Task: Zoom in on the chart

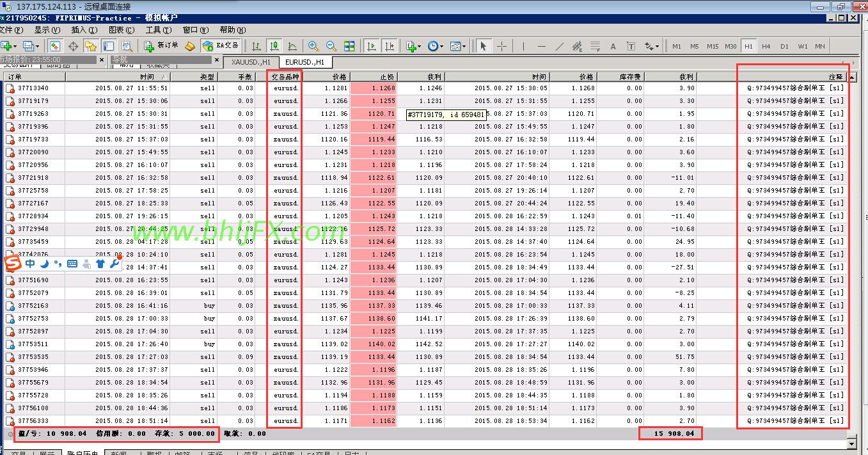Action: pos(313,46)
